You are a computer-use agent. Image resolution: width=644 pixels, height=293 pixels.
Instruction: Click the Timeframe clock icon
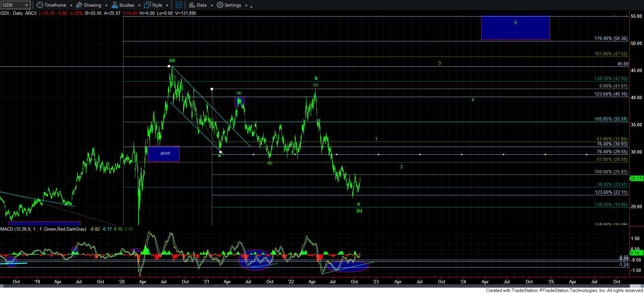(x=40, y=5)
